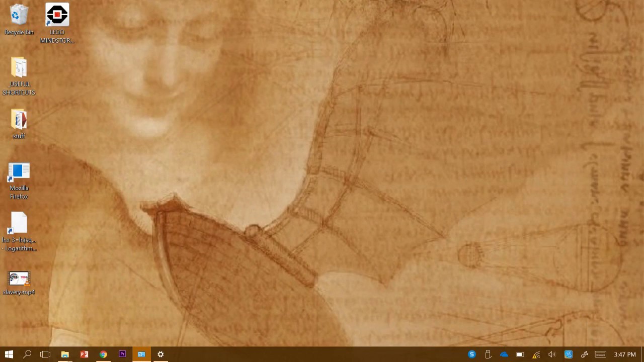Select the LEGO MINDSTORMS shortcut
This screenshot has height=362, width=644.
click(57, 23)
